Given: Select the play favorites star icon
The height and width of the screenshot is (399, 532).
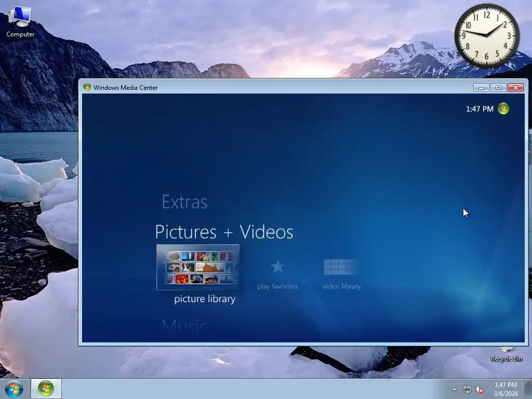Looking at the screenshot, I should (x=277, y=267).
